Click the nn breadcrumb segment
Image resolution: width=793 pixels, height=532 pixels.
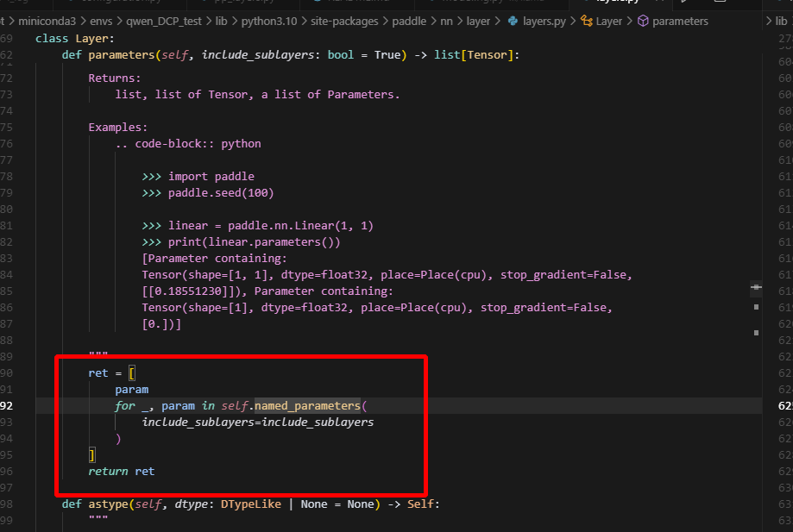468,21
